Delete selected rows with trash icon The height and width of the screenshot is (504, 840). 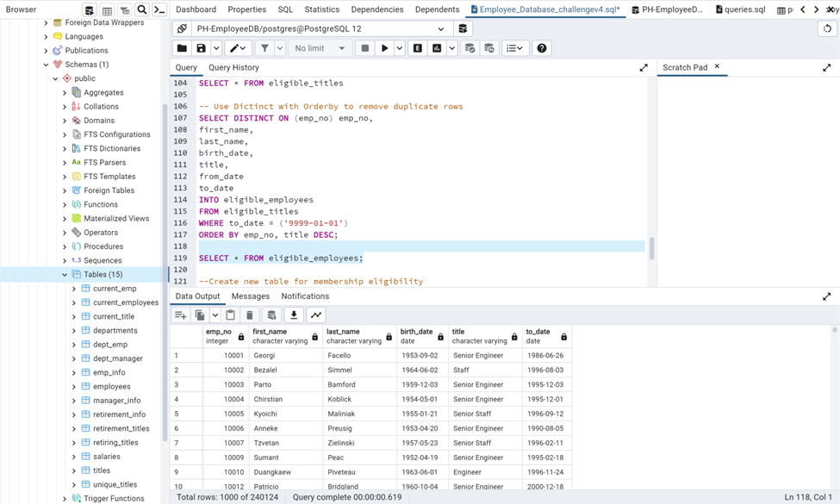coord(250,314)
